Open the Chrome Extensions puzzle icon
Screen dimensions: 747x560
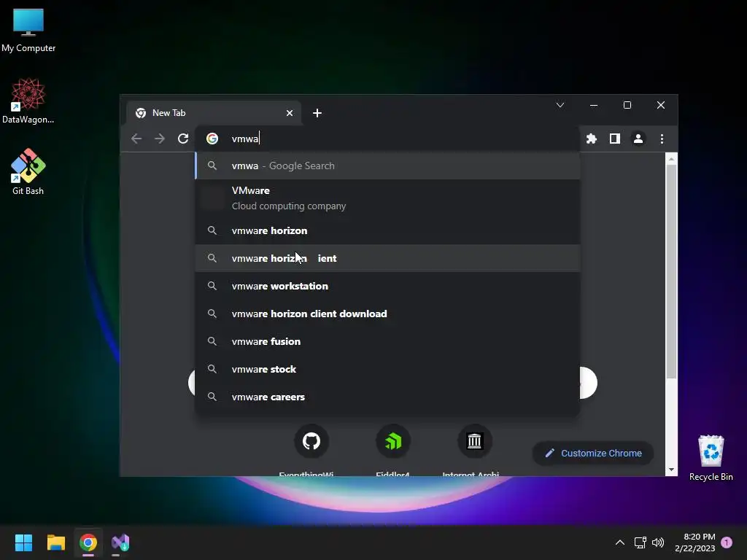click(x=591, y=139)
